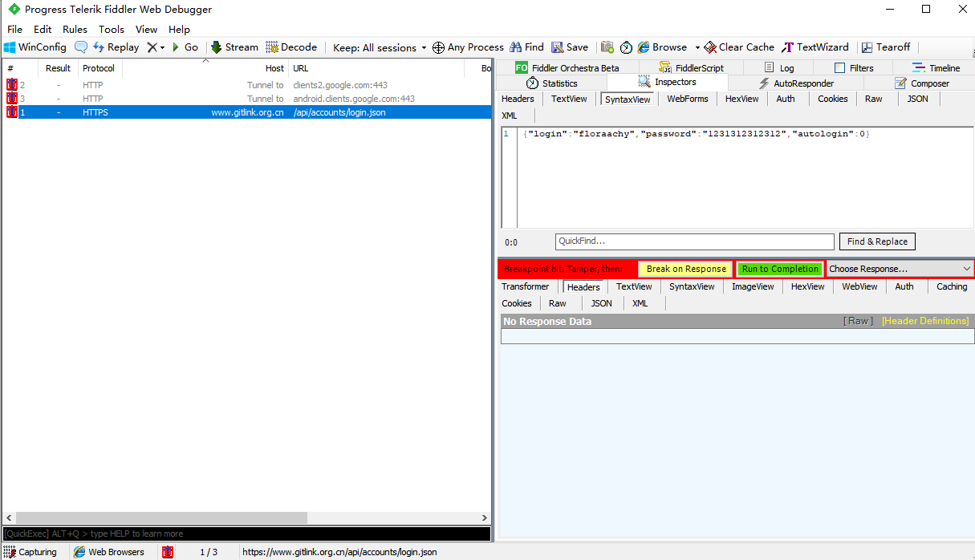Open the Choose Response dropdown
975x560 pixels.
pos(900,269)
